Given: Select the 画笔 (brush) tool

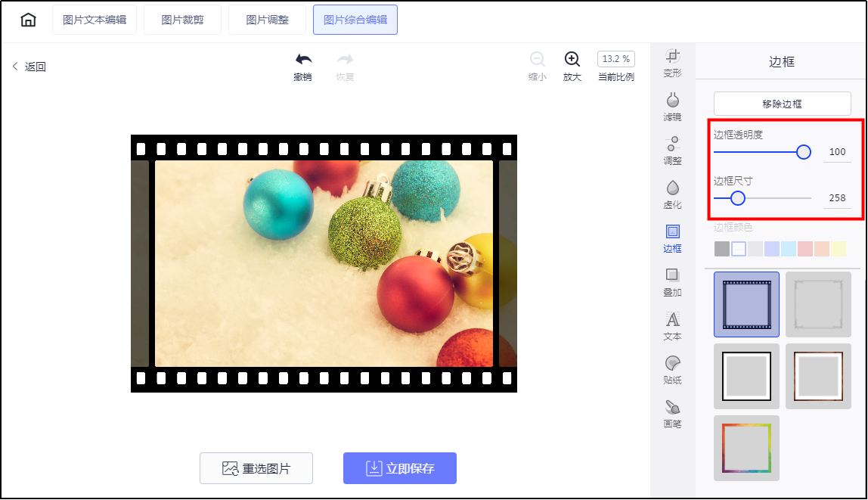Looking at the screenshot, I should [x=672, y=413].
